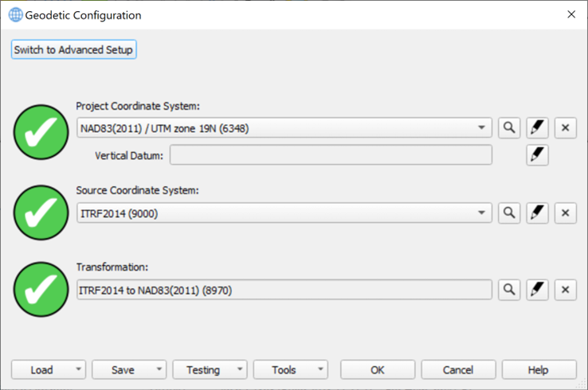Click Switch to Advanced Setup
This screenshot has width=588, height=390.
tap(73, 49)
